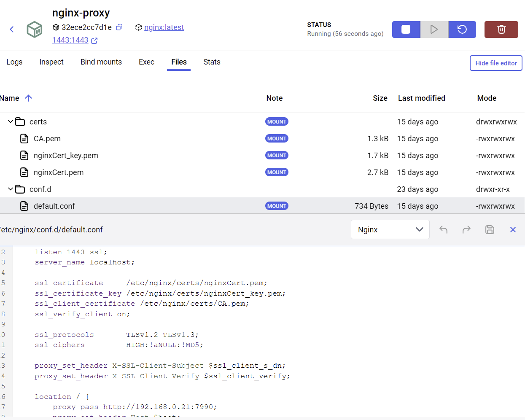This screenshot has height=420, width=525.
Task: Switch to the Logs tab
Action: tap(14, 62)
